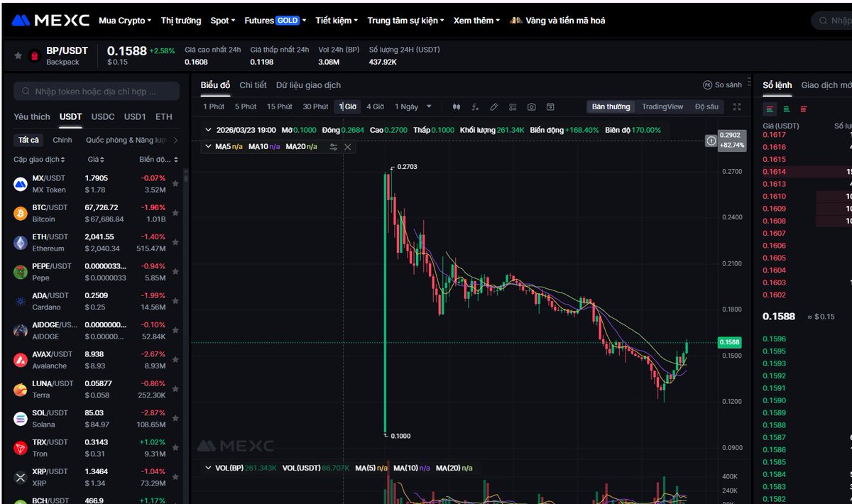Expand the 1 Ngày interval dropdown arrow
This screenshot has height=504, width=852.
point(429,106)
